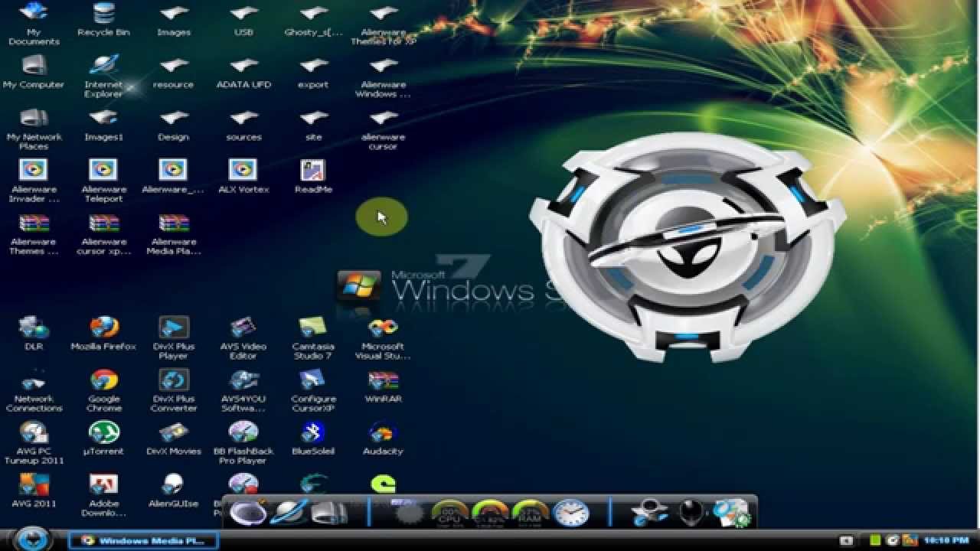Launch AlienGUIse
The width and height of the screenshot is (980, 551).
coord(174,491)
